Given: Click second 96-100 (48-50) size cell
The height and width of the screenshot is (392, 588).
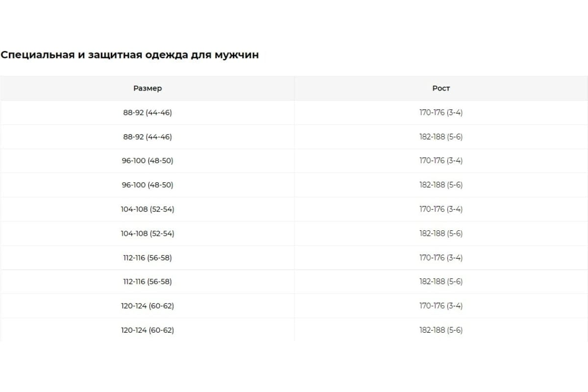Looking at the screenshot, I should point(147,185).
